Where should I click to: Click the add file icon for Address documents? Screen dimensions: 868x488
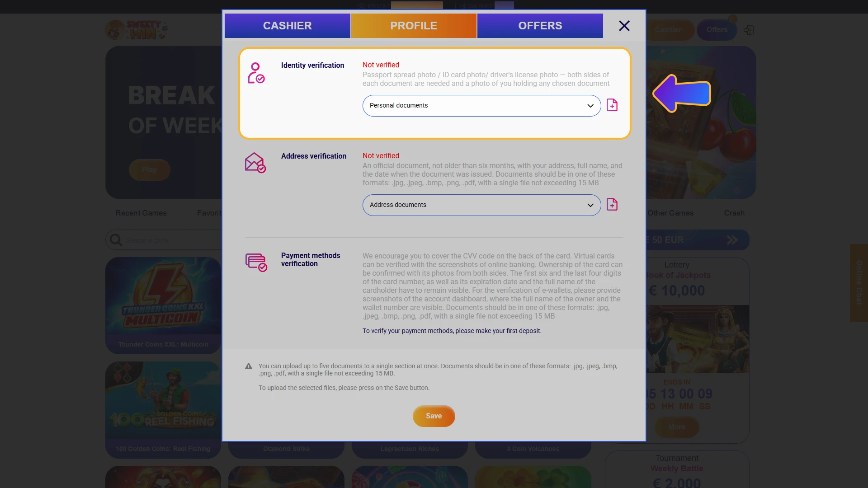(x=612, y=205)
